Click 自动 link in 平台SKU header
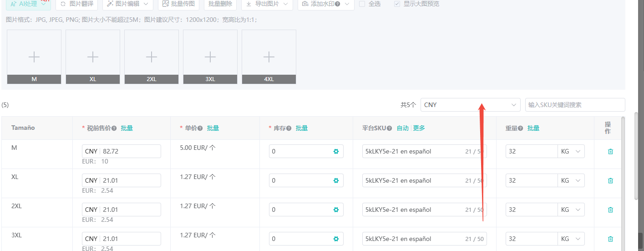Image resolution: width=644 pixels, height=251 pixels. [x=402, y=128]
